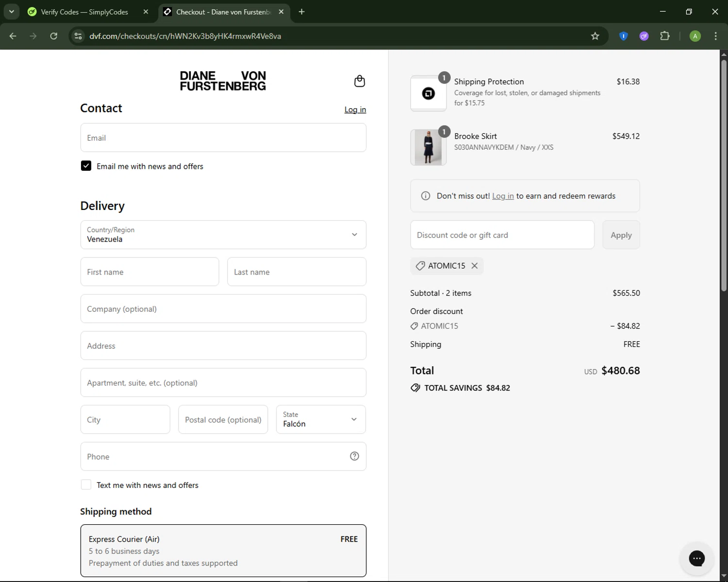
Task: Switch to the Checkout Diane von Furstenberg tab
Action: coord(223,12)
